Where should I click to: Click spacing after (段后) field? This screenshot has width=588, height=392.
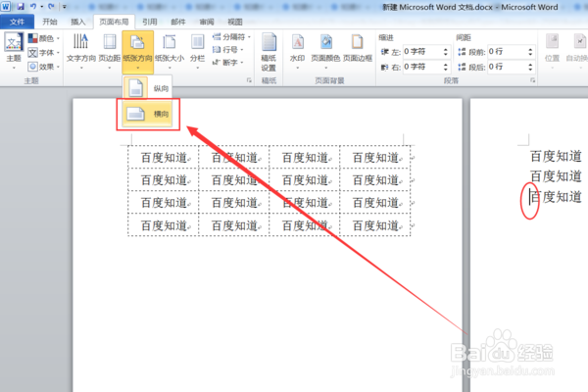pos(508,68)
